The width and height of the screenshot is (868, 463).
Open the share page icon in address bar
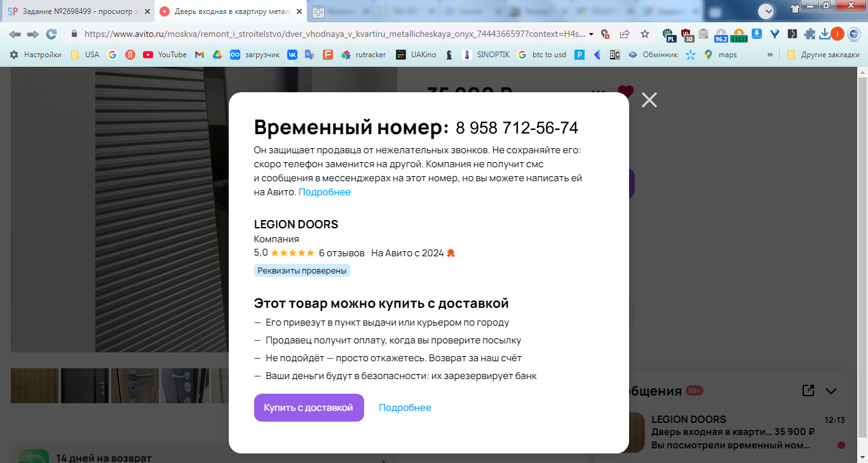click(625, 34)
